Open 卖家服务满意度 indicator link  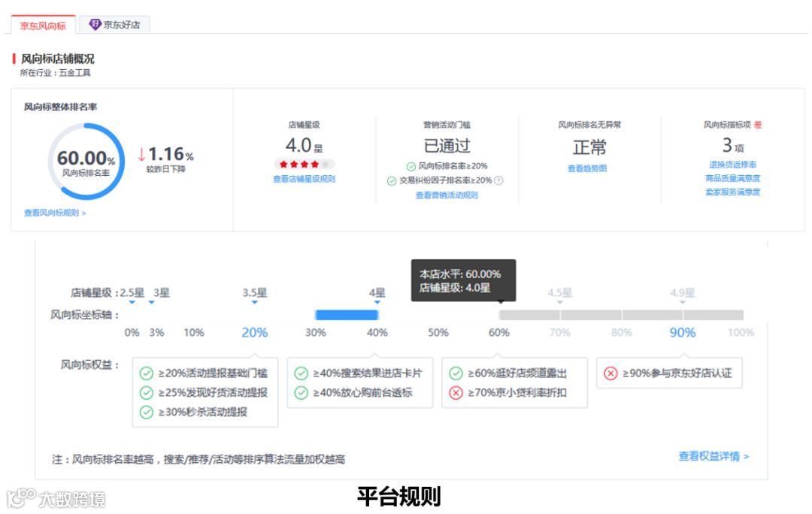point(732,192)
